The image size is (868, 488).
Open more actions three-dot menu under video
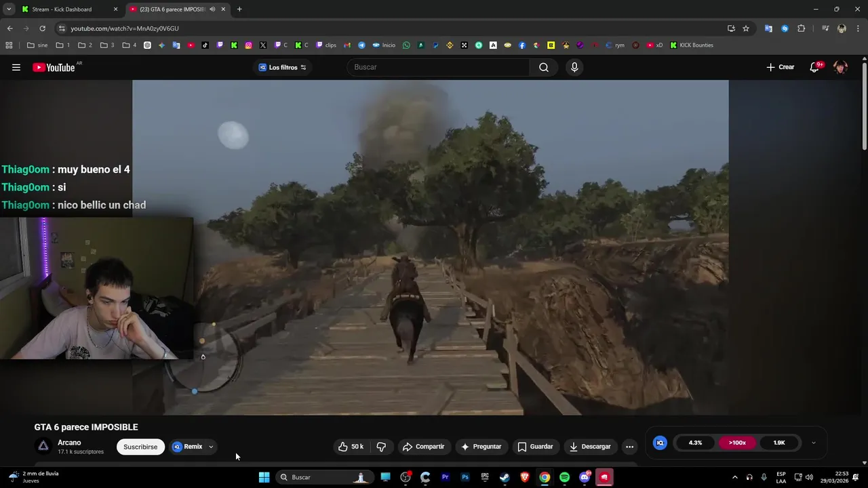pos(629,447)
